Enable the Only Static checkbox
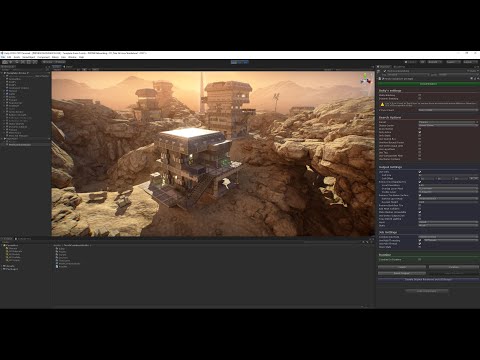This screenshot has width=480, height=360. point(420,135)
